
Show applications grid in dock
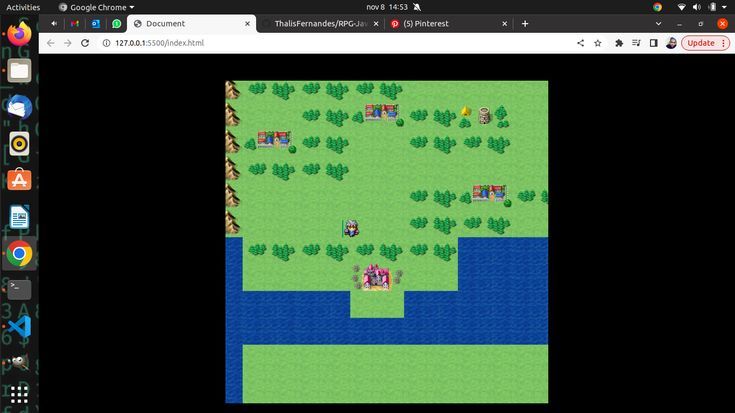19,395
